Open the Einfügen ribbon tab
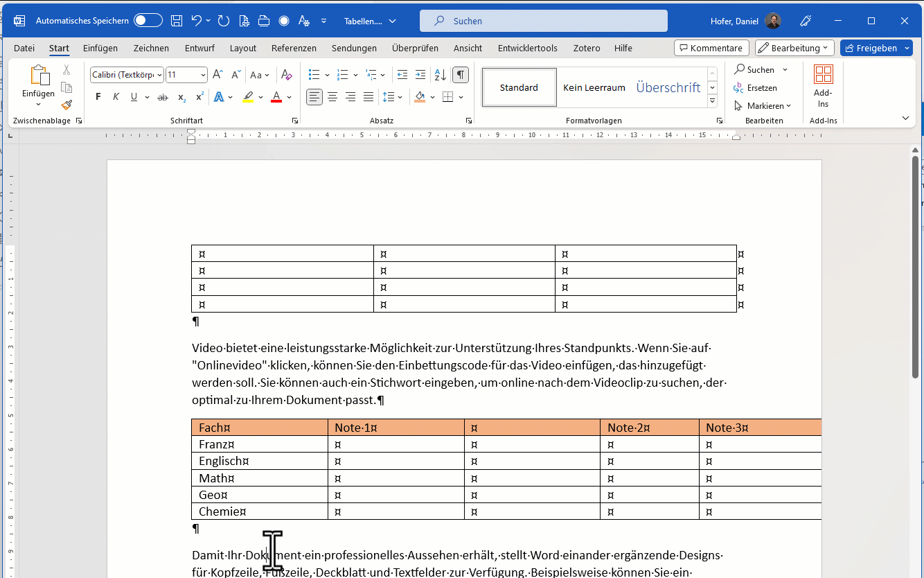924x578 pixels. 100,48
